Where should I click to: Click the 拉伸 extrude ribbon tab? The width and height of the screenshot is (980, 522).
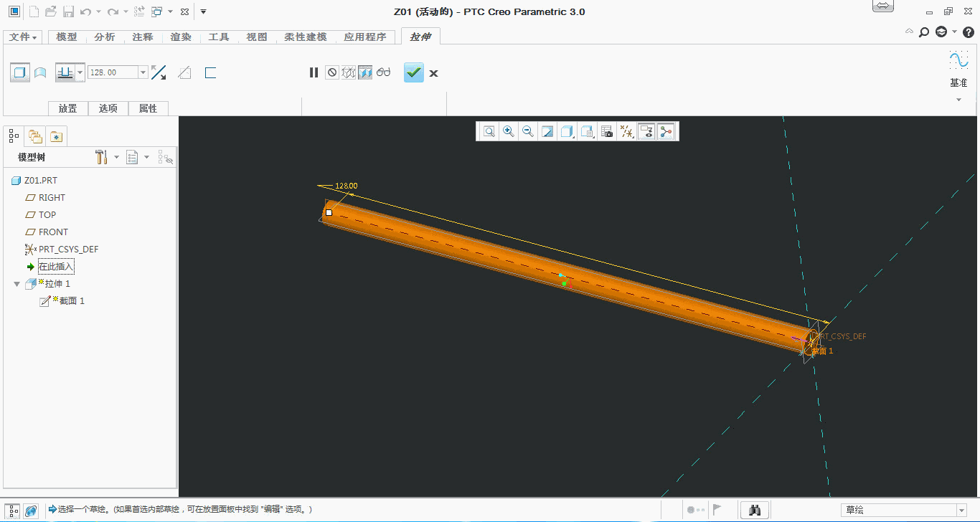[x=420, y=37]
